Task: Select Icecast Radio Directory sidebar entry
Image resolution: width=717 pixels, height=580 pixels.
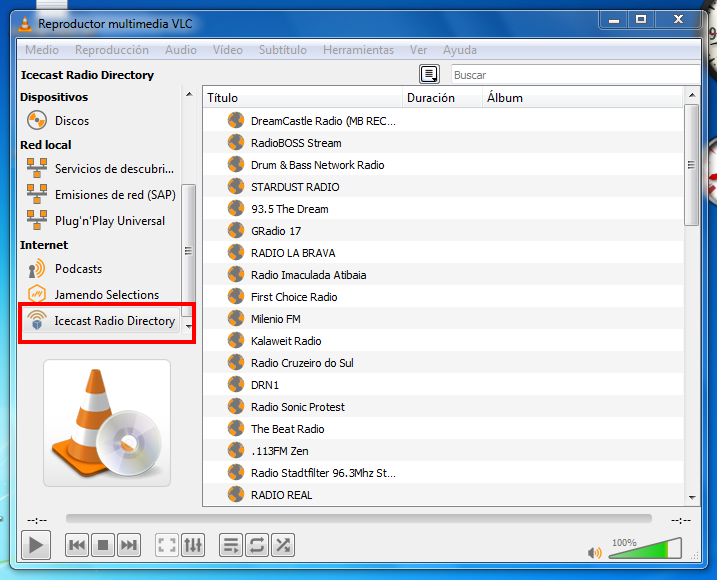Action: [x=101, y=321]
